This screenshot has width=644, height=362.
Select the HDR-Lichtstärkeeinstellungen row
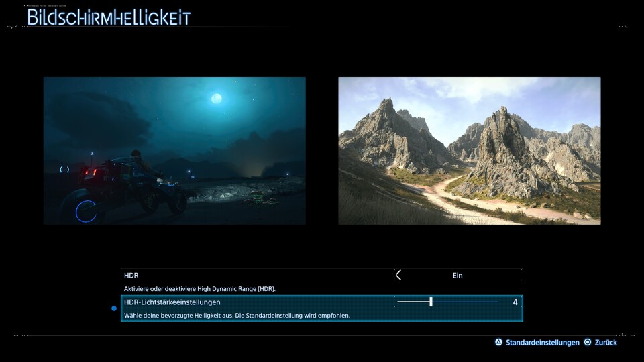click(321, 308)
